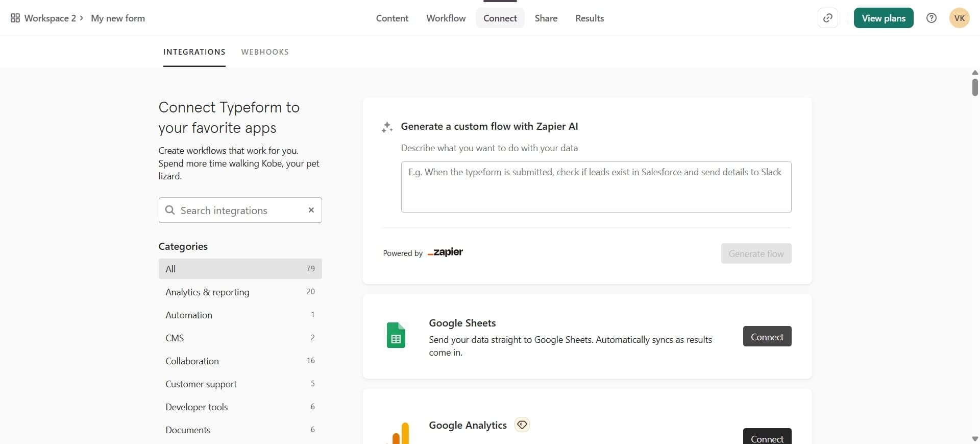The width and height of the screenshot is (980, 444).
Task: Click the diamond badge beside Google Analytics
Action: pyautogui.click(x=522, y=425)
